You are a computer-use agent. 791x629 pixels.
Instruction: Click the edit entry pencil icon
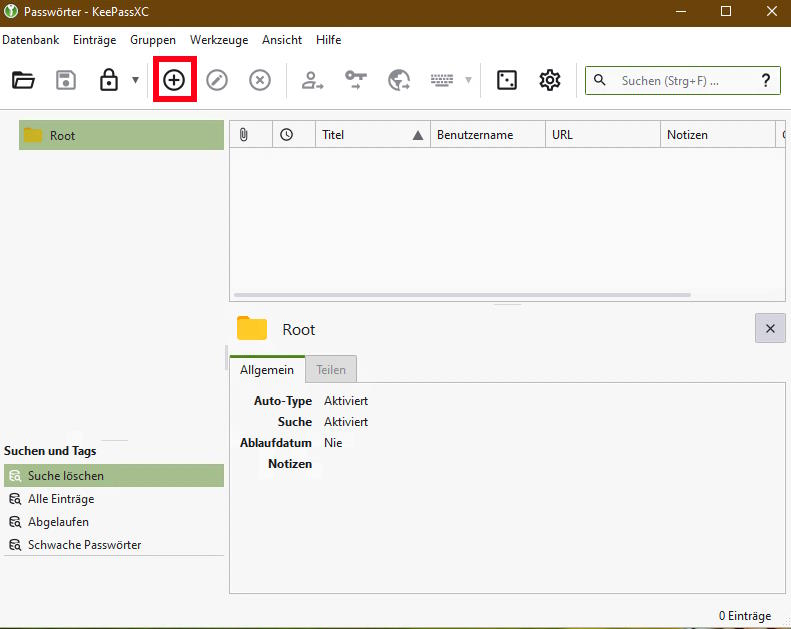coord(217,81)
